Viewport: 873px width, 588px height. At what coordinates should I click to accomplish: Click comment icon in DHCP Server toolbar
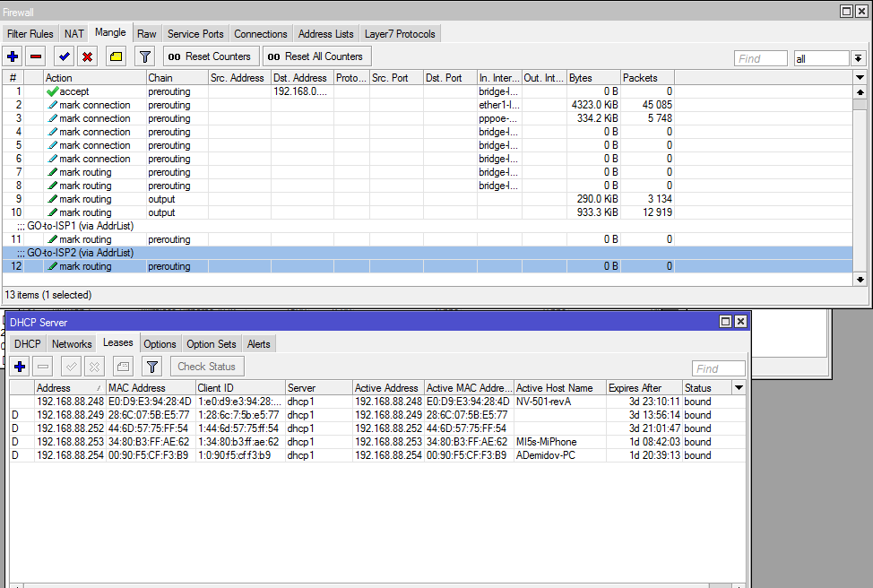pyautogui.click(x=123, y=367)
